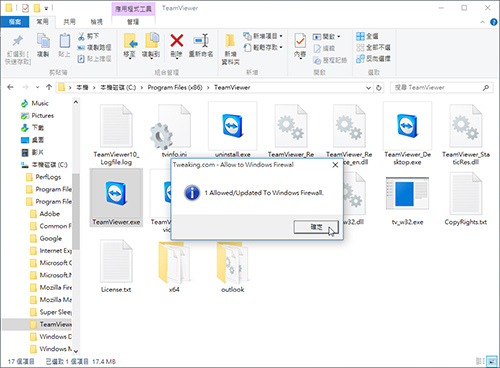Click the Pin to Quick access icon

tap(17, 41)
